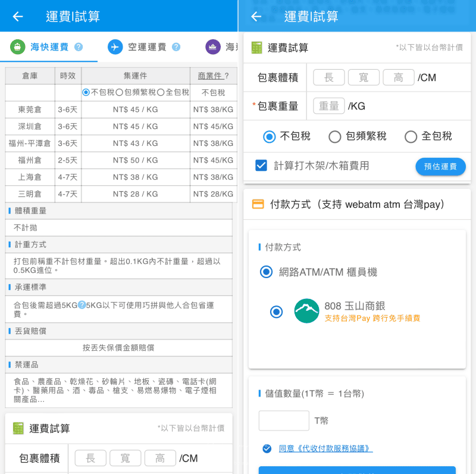
Task: Click 高 height field in right panel
Action: click(x=399, y=77)
